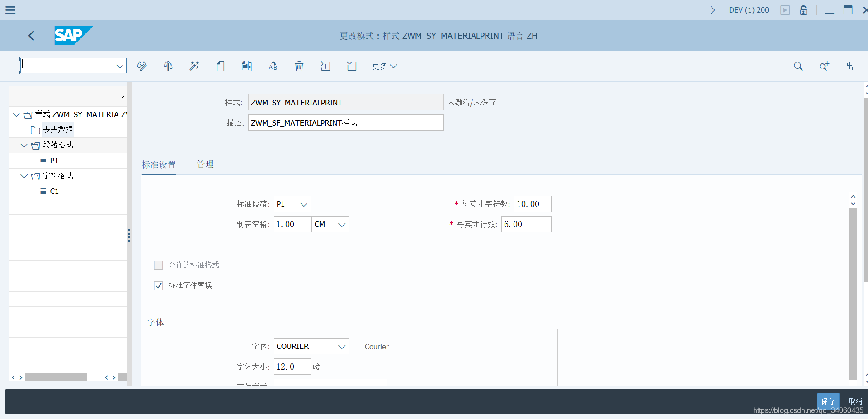Toggle display/change mode pencil icon

(x=142, y=66)
